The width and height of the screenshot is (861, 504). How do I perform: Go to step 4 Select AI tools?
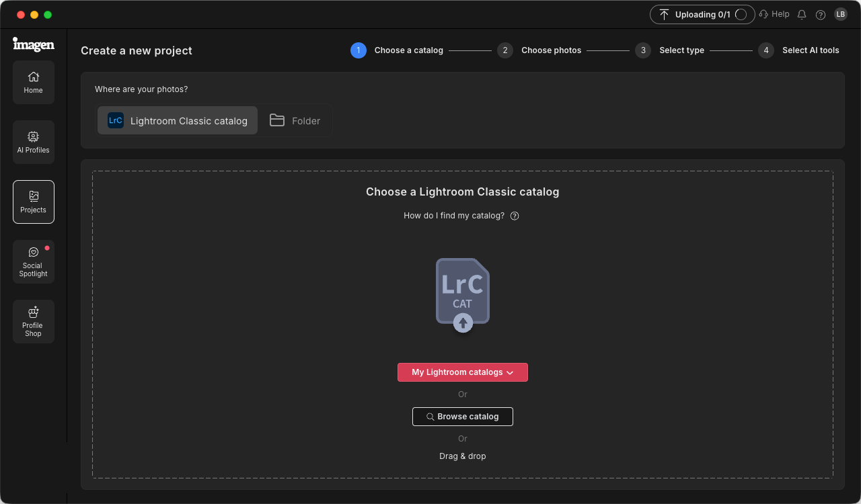pyautogui.click(x=798, y=50)
